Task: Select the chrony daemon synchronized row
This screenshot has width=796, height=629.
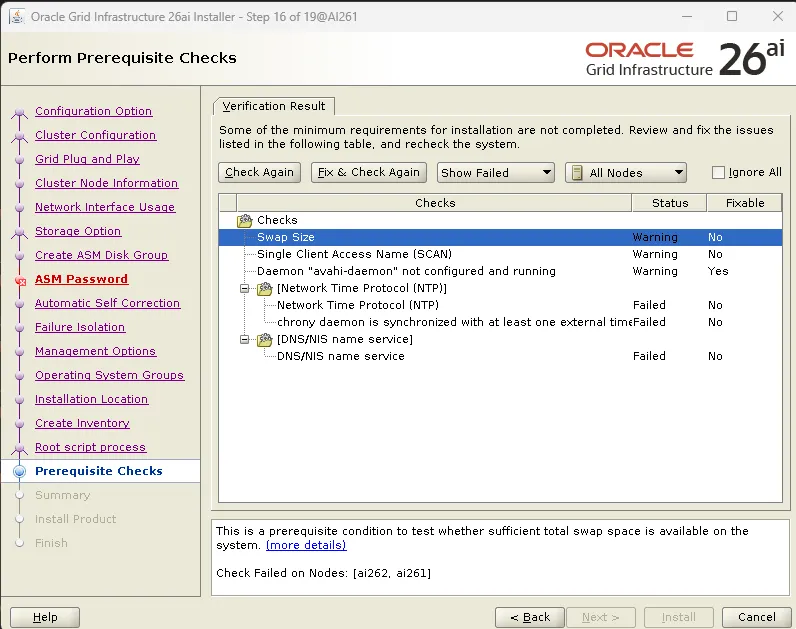Action: [500, 322]
